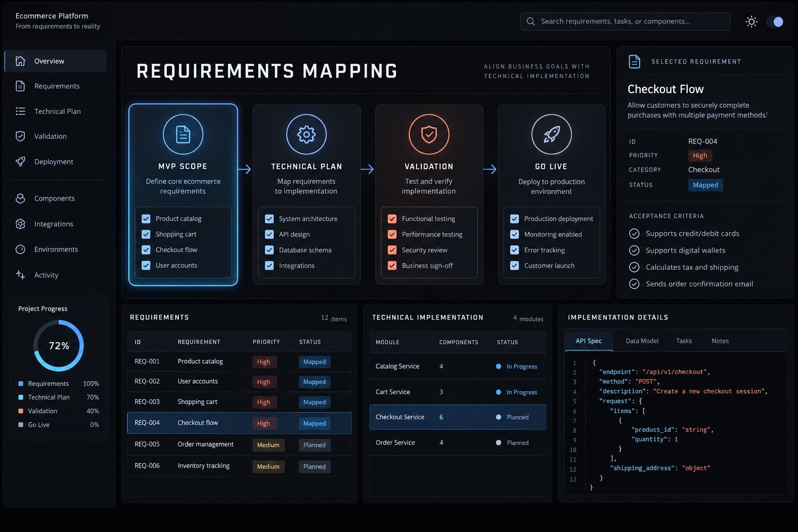Image resolution: width=798 pixels, height=532 pixels.
Task: Click the Selected Requirement document icon
Action: click(x=634, y=61)
